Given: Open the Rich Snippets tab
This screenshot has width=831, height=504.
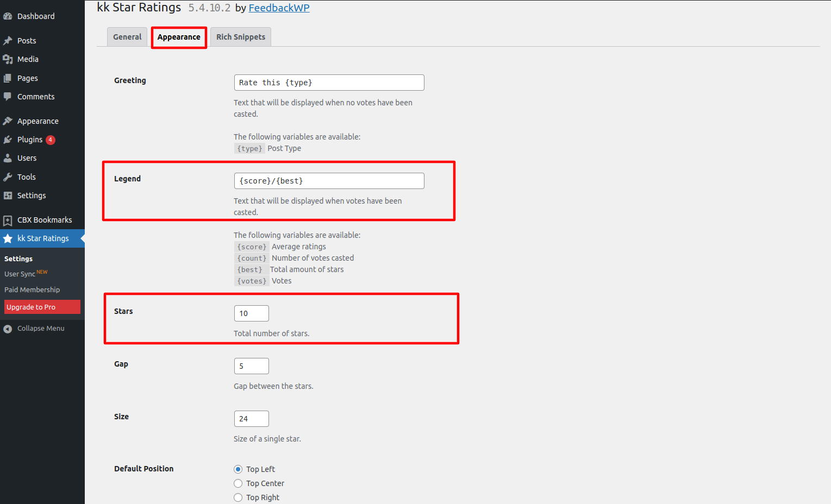Looking at the screenshot, I should pyautogui.click(x=241, y=37).
